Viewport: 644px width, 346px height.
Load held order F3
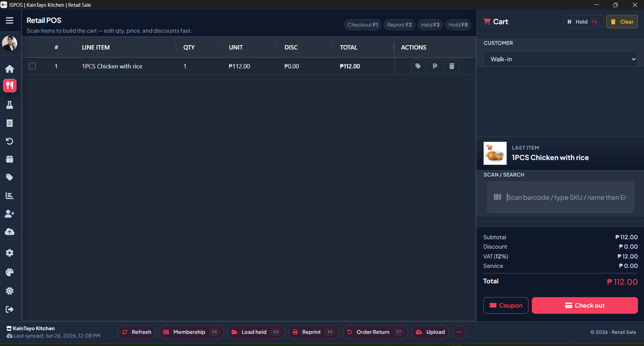256,332
